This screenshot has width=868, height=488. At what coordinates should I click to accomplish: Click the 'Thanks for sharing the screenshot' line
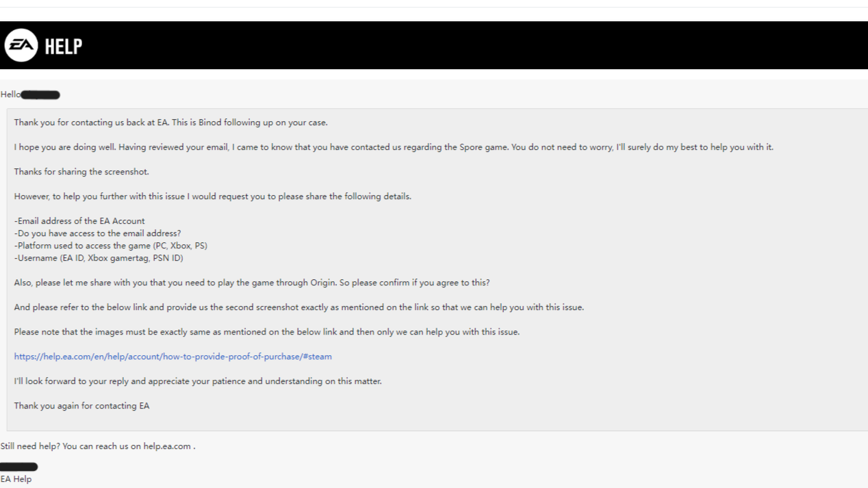click(81, 172)
